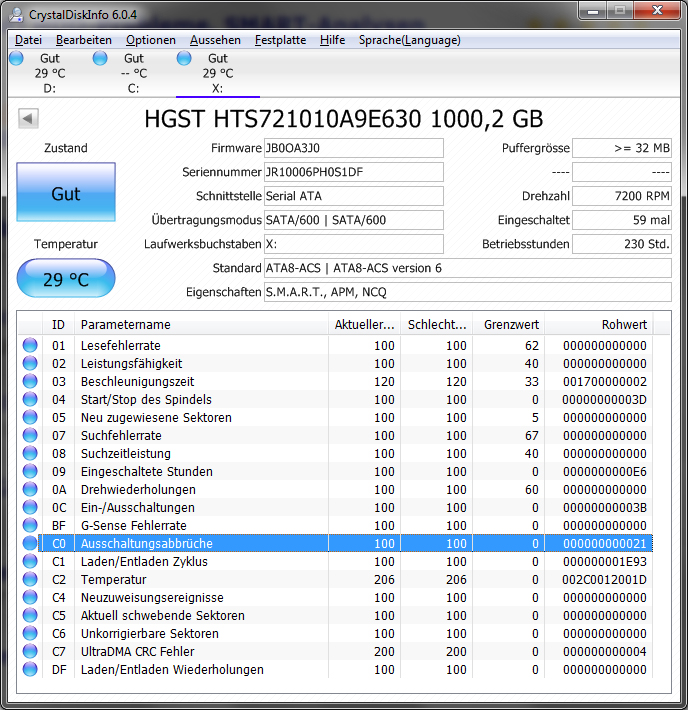Open the Optionen menu
Viewport: 688px width, 710px height.
151,40
